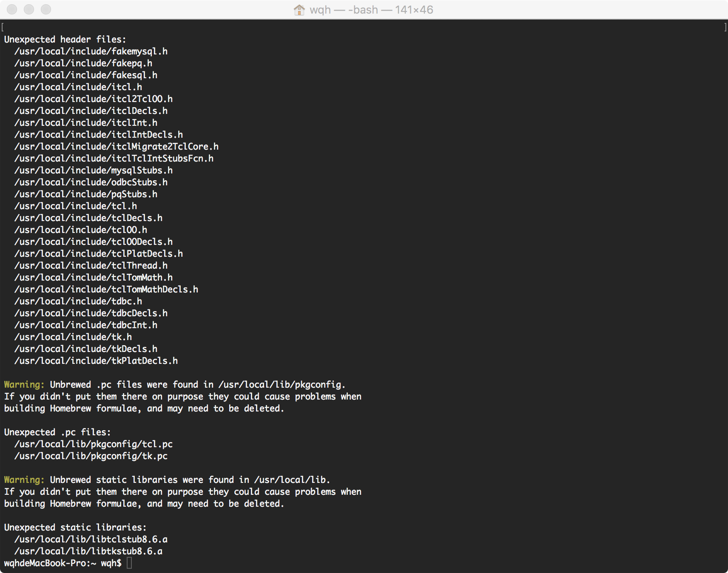Click the fakesql.h header path

pos(86,75)
